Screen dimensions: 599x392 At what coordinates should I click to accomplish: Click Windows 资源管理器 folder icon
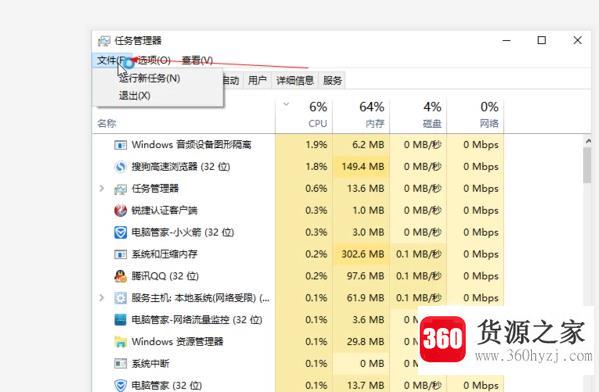pyautogui.click(x=120, y=342)
